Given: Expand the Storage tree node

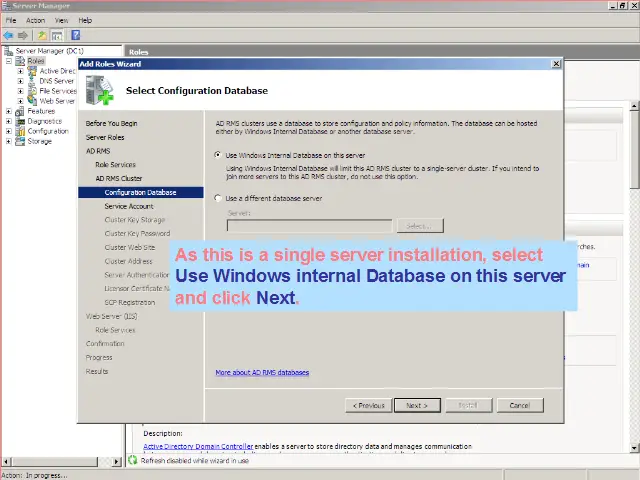Looking at the screenshot, I should coord(9,141).
